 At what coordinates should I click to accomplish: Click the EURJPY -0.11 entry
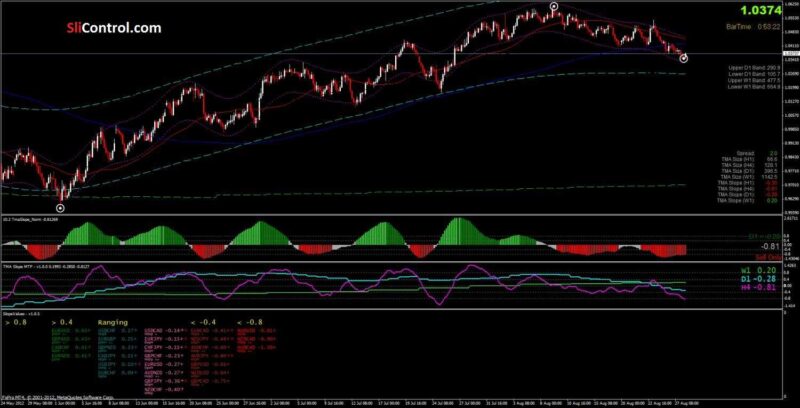(x=164, y=339)
